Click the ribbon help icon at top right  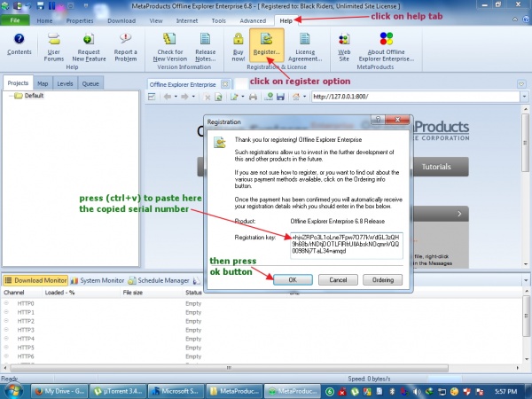point(526,20)
